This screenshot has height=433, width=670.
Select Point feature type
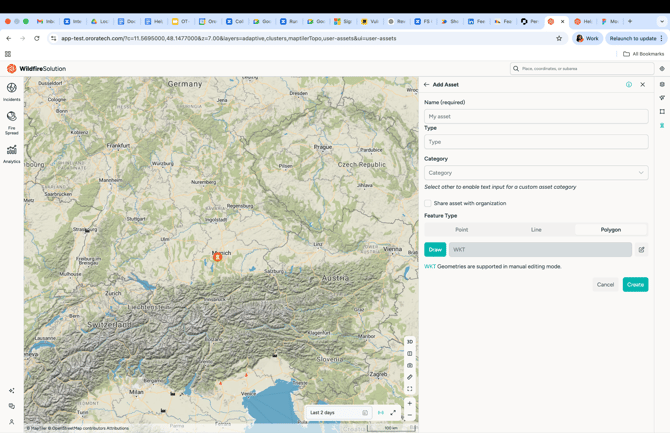coord(461,230)
